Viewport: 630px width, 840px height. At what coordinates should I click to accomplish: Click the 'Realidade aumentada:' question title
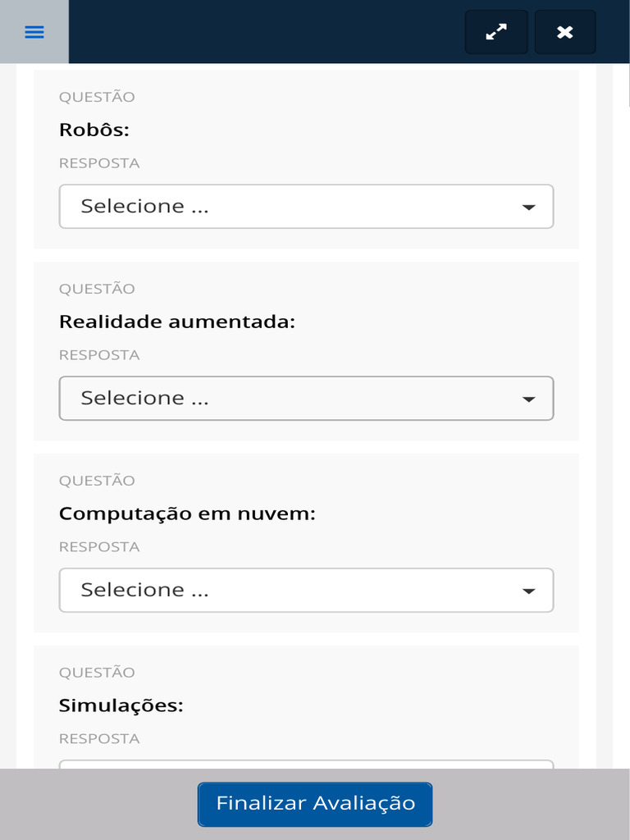pos(176,322)
